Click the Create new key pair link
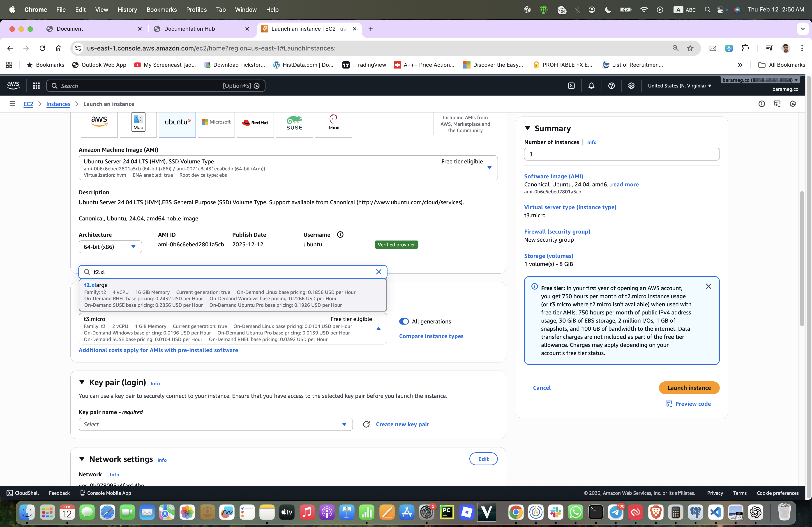This screenshot has width=812, height=527. coord(402,424)
